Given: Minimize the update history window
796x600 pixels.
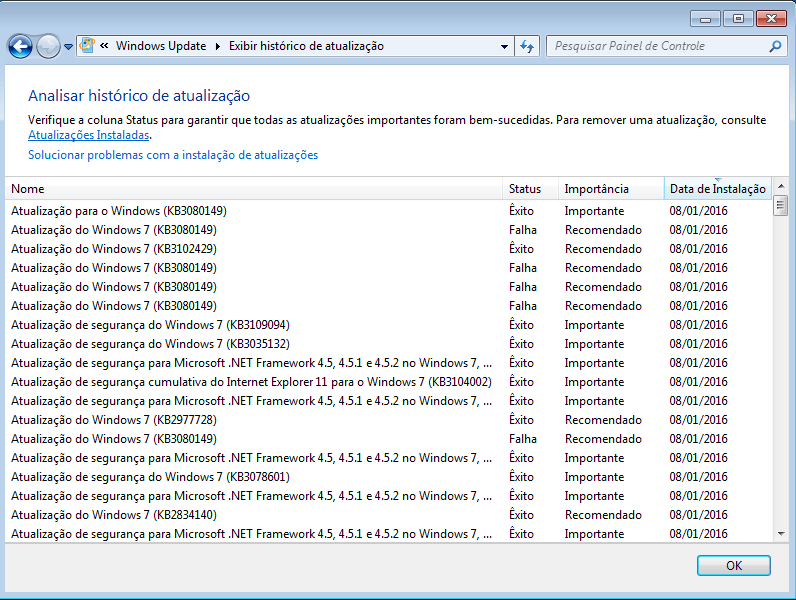Looking at the screenshot, I should pos(705,19).
